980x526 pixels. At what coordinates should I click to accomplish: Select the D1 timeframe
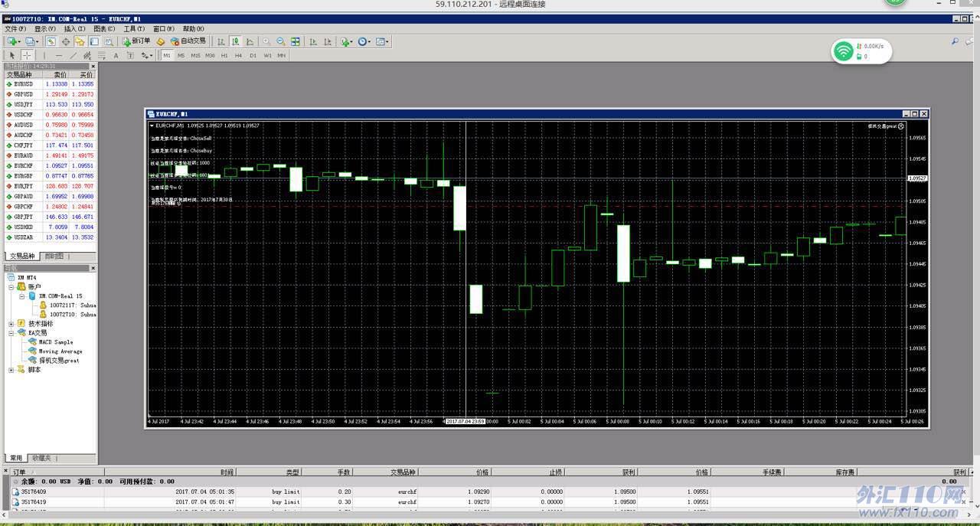(253, 55)
